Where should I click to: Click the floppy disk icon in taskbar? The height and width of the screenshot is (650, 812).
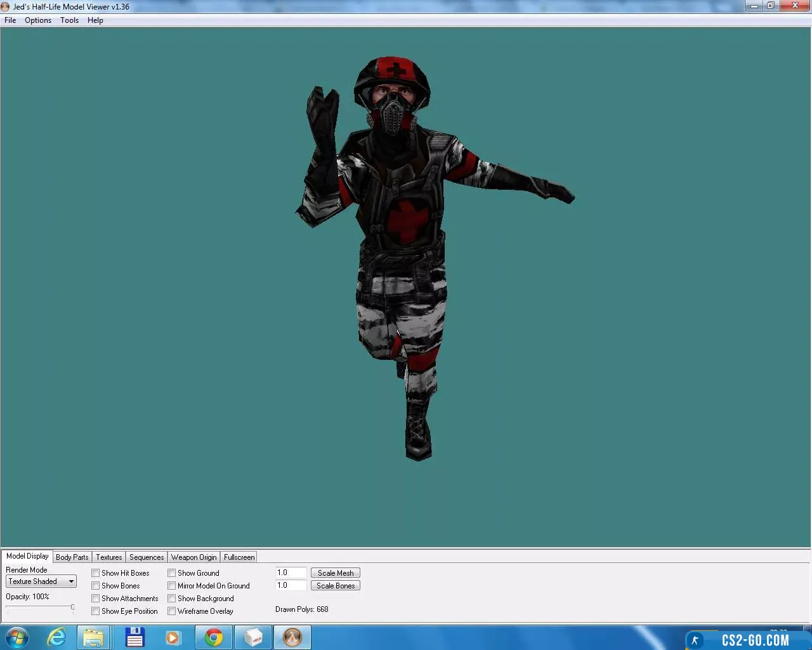click(x=134, y=637)
